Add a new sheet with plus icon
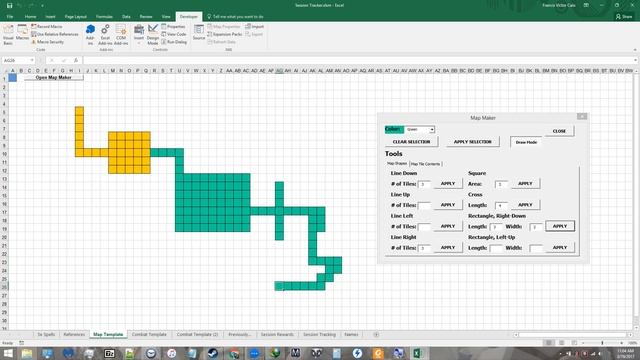This screenshot has width=640, height=360. click(376, 334)
